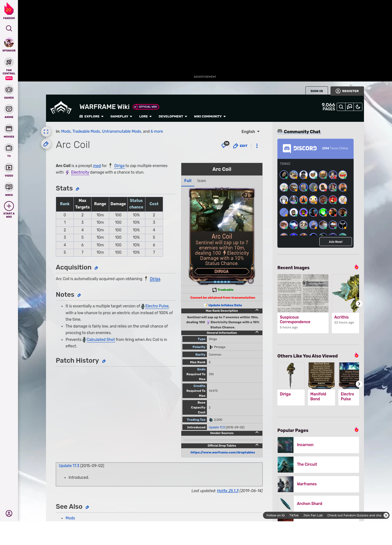Viewport: 392px width, 545px height.
Task: Open The Circuit popular page
Action: tap(318, 464)
